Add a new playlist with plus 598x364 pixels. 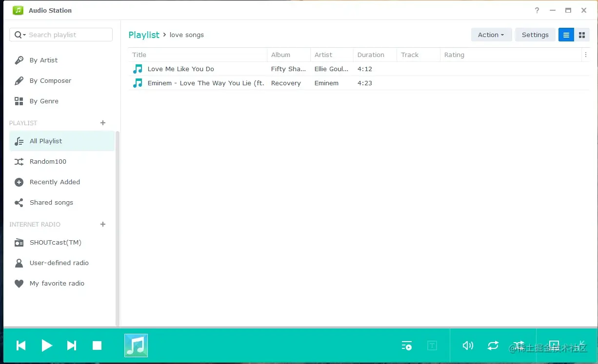click(x=103, y=123)
